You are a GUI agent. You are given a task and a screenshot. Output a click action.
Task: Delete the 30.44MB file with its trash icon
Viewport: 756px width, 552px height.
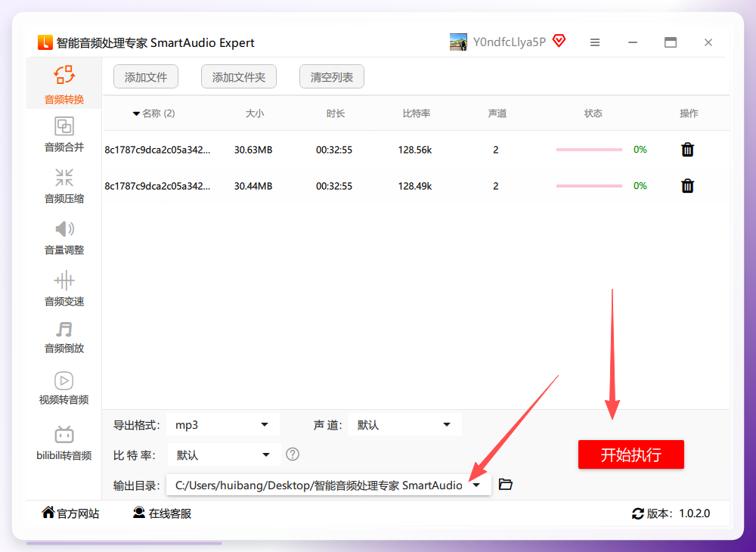tap(687, 185)
